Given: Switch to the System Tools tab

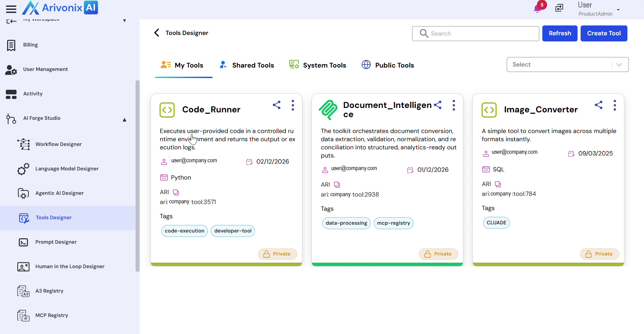Looking at the screenshot, I should click(318, 65).
